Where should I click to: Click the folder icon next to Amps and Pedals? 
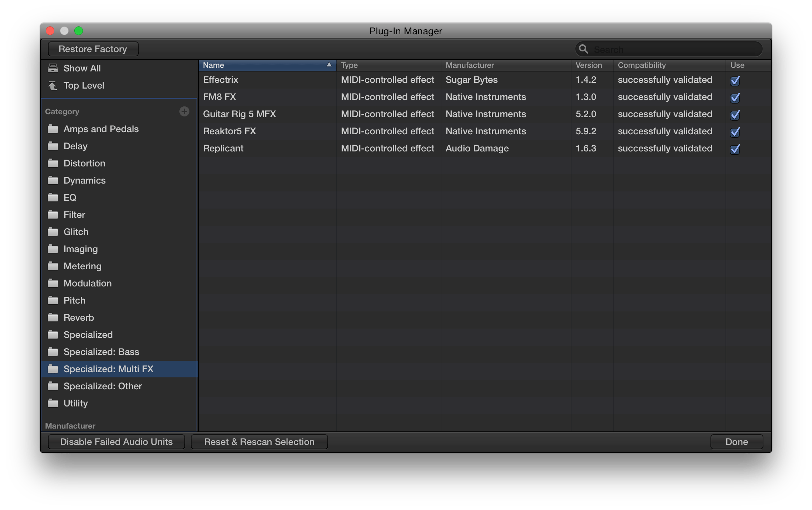tap(53, 129)
